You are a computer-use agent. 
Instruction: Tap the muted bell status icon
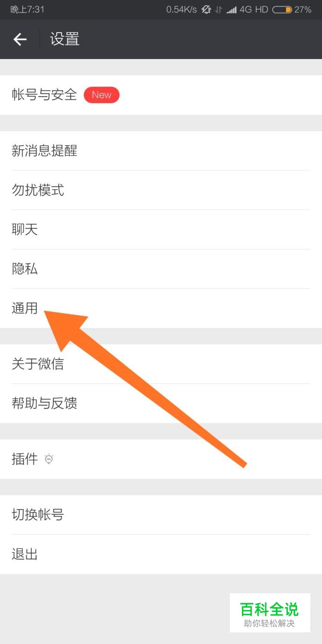pos(206,9)
